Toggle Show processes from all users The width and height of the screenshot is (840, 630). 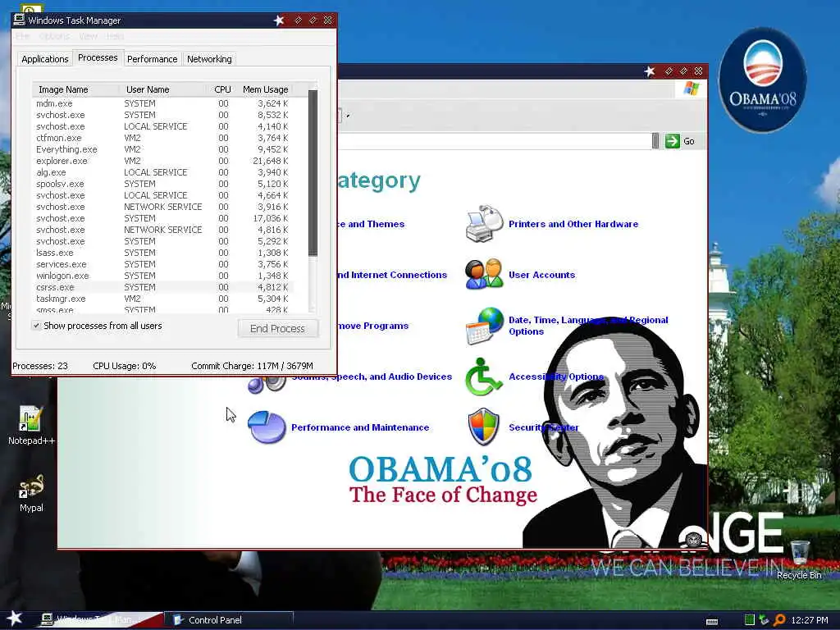pyautogui.click(x=36, y=325)
